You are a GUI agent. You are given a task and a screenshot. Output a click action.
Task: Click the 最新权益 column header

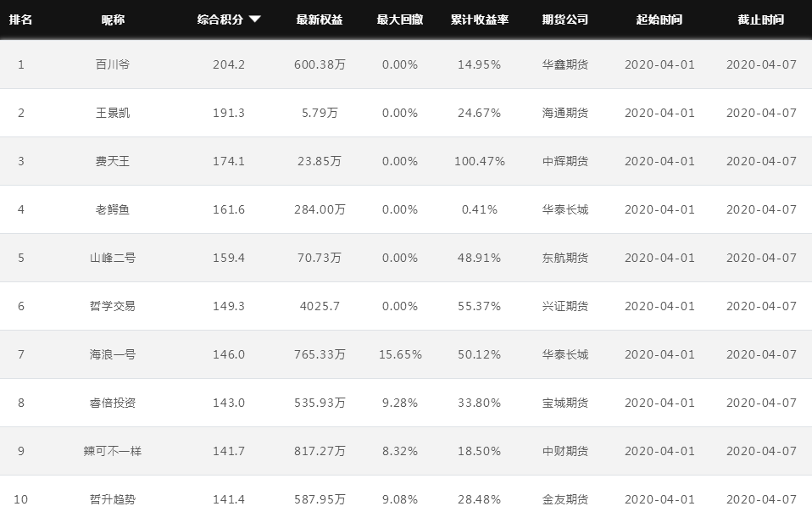(x=320, y=19)
